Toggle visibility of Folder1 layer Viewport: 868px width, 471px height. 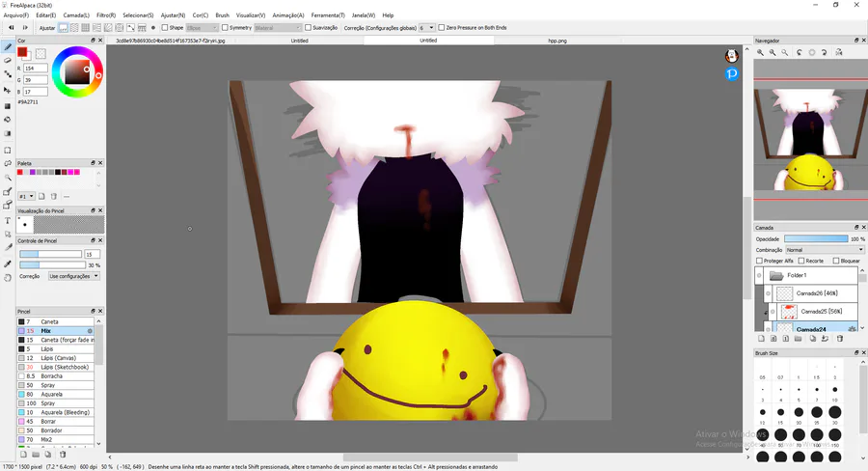point(759,275)
